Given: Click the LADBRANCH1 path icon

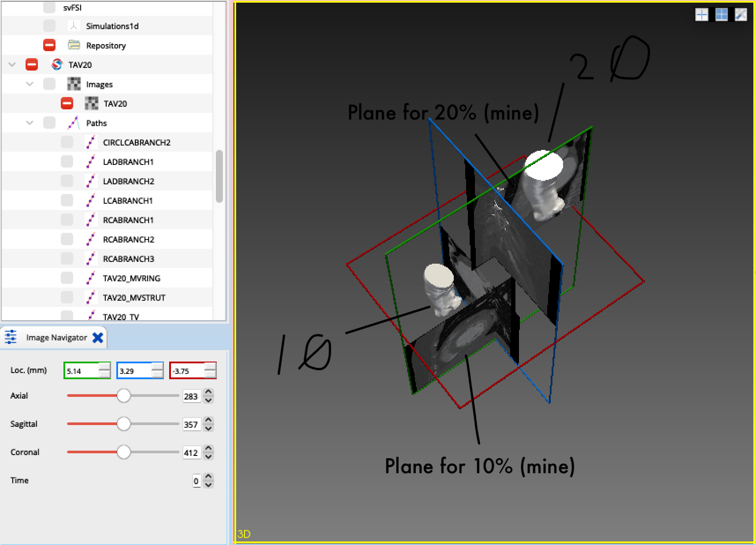Looking at the screenshot, I should [91, 161].
